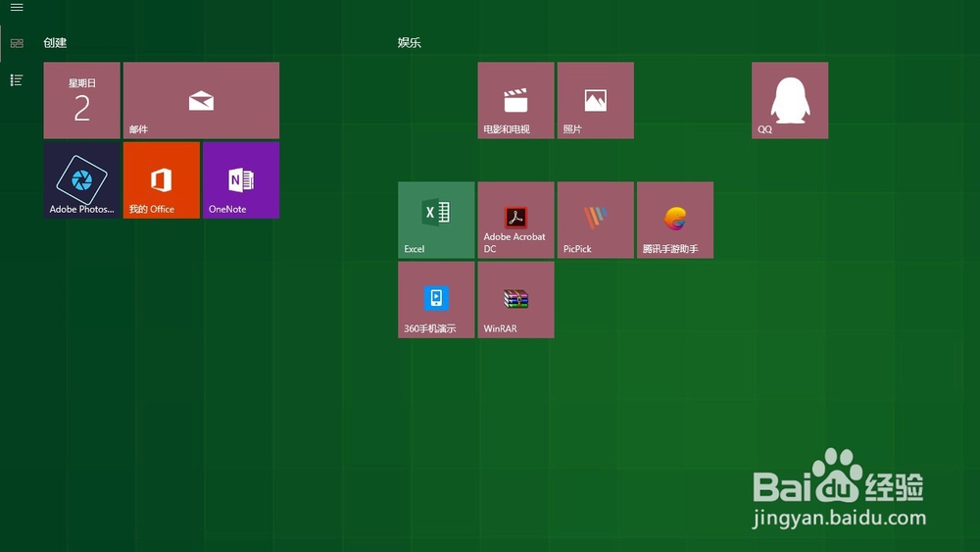The image size is (980, 552).
Task: Open the 腾讯手游助手 tile
Action: tap(675, 220)
